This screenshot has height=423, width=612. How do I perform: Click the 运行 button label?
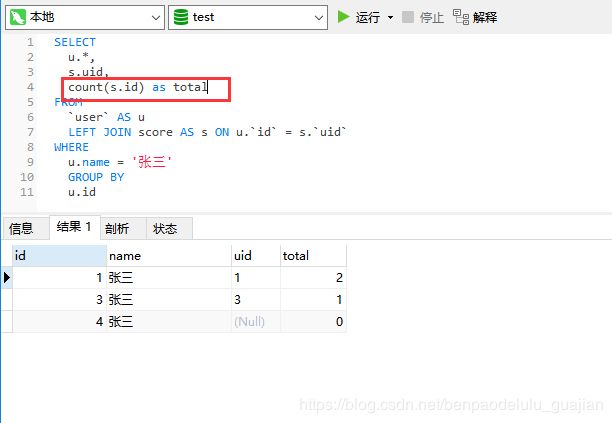tap(368, 18)
